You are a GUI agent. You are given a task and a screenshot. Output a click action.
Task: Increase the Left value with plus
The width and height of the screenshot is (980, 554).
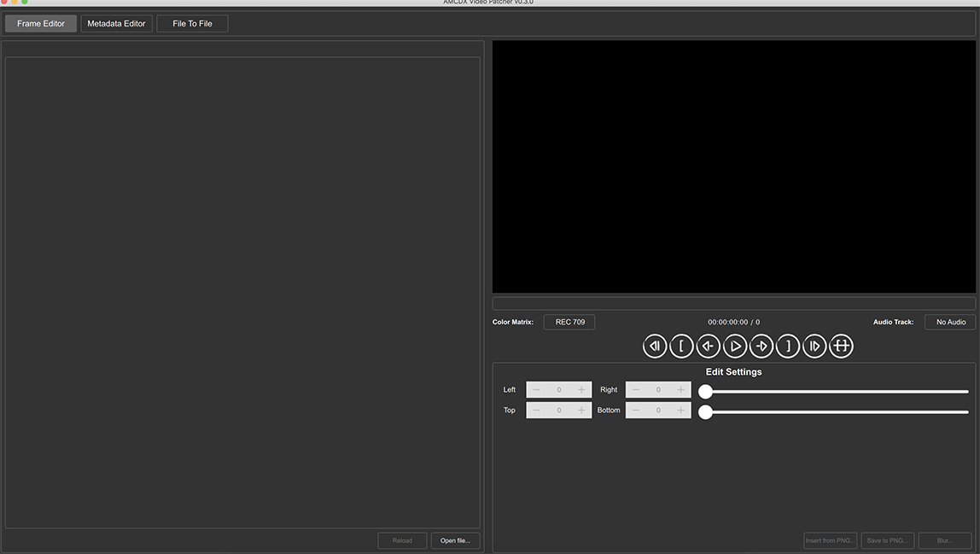581,389
